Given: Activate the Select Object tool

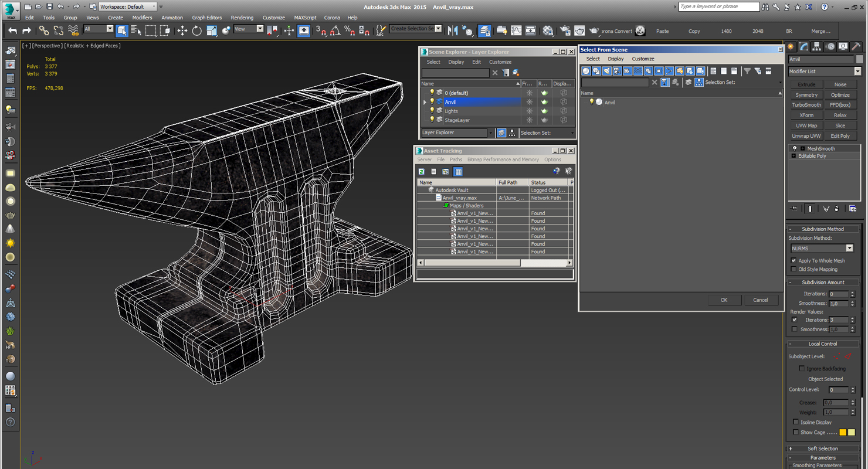Looking at the screenshot, I should 122,30.
